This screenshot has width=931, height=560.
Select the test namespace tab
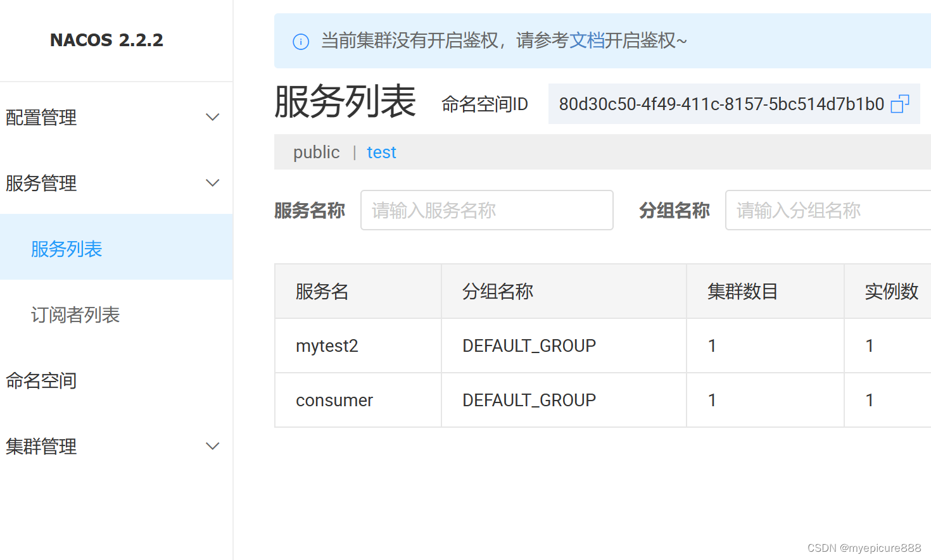tap(381, 152)
